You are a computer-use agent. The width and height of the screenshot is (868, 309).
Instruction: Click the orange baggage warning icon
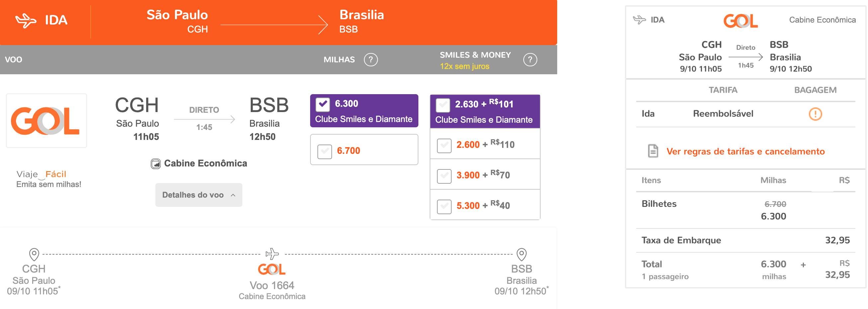[815, 114]
